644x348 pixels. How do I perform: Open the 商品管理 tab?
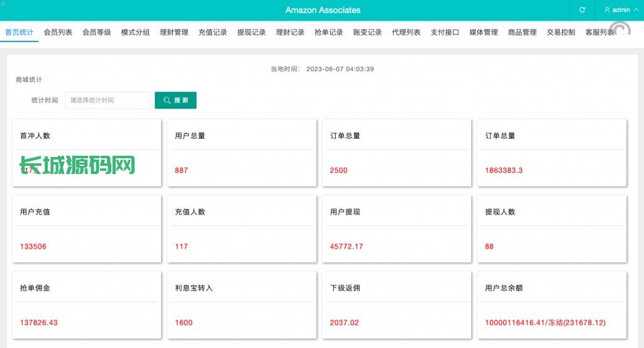tap(523, 33)
